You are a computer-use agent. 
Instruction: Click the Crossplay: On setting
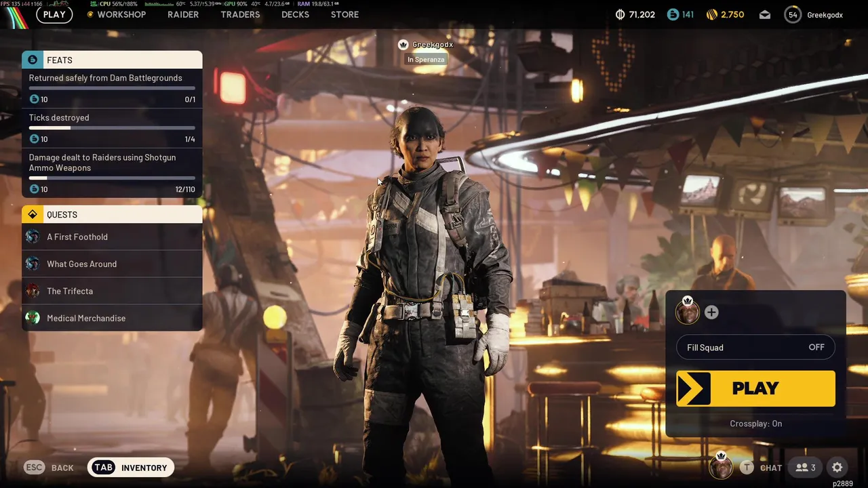(755, 424)
